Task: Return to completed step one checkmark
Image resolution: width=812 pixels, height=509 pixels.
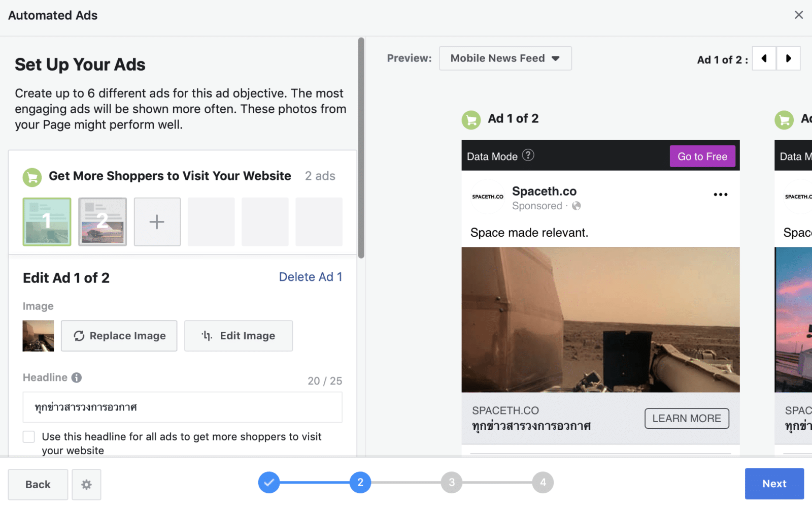Action: point(269,483)
